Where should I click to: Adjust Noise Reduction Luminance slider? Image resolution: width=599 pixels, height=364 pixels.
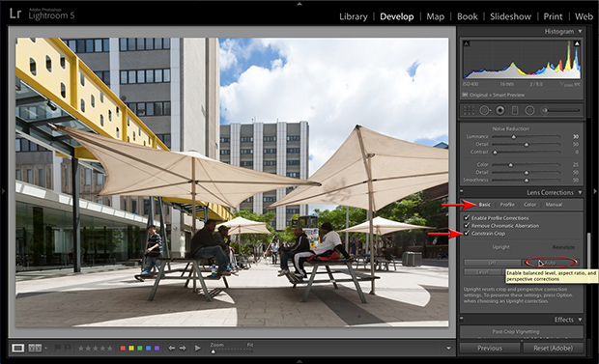coord(526,137)
